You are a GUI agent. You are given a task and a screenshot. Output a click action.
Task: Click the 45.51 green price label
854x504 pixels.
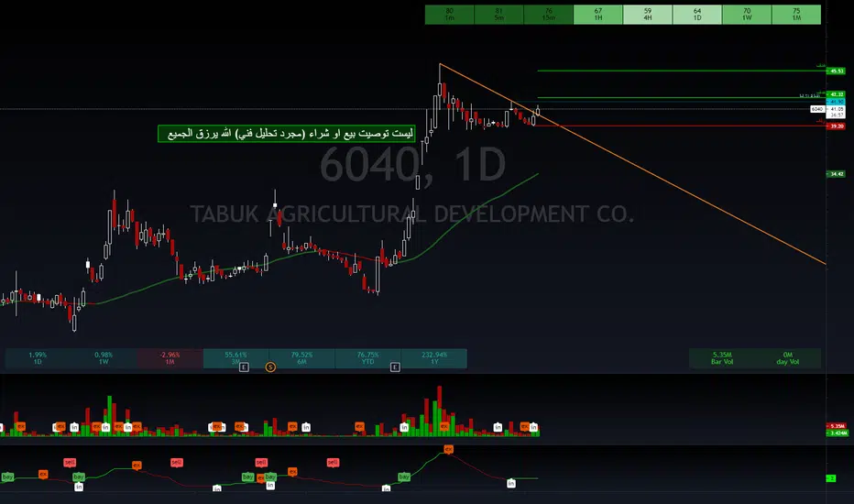point(836,71)
